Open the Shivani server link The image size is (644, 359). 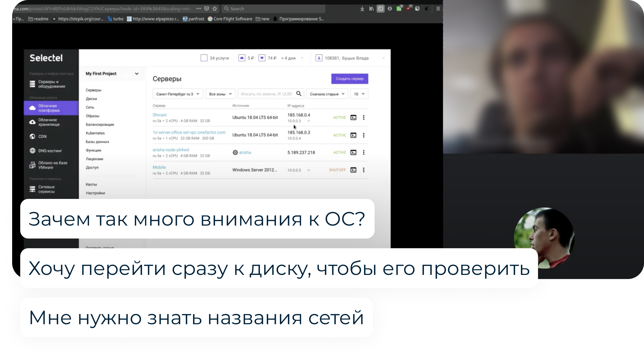click(x=159, y=115)
